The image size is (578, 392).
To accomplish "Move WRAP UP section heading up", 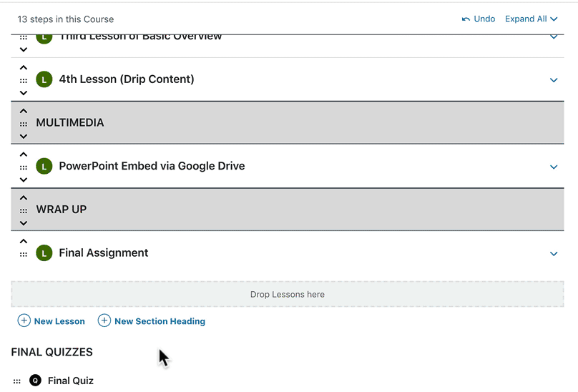I will pyautogui.click(x=24, y=197).
